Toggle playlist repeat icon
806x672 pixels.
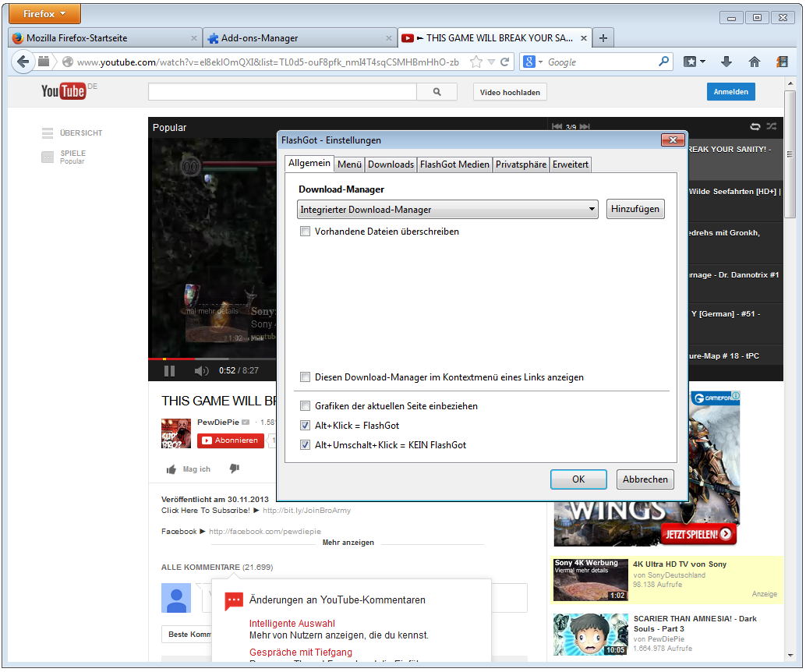(755, 126)
